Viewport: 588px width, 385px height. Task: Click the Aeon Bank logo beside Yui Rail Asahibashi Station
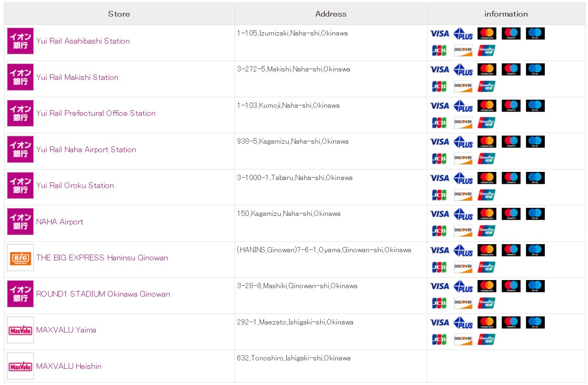[x=20, y=41]
